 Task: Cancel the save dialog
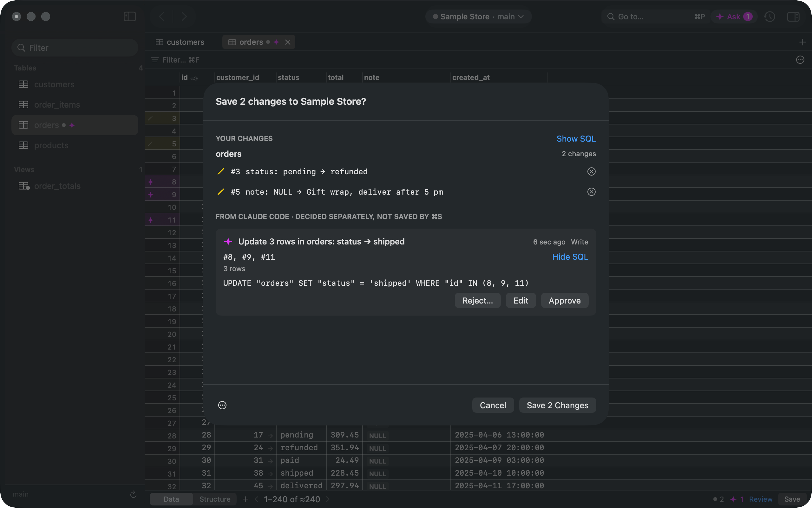(x=493, y=405)
